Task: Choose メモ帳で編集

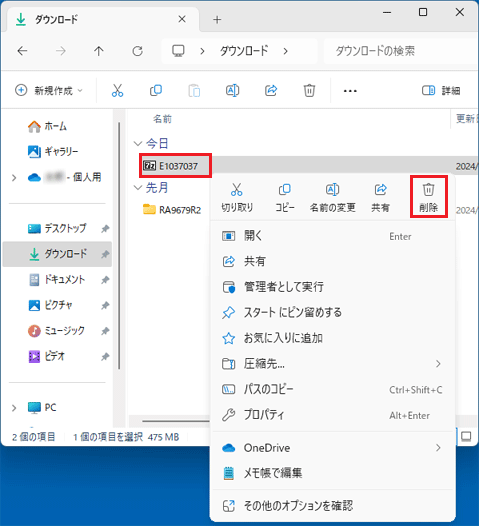Action: coord(332,473)
